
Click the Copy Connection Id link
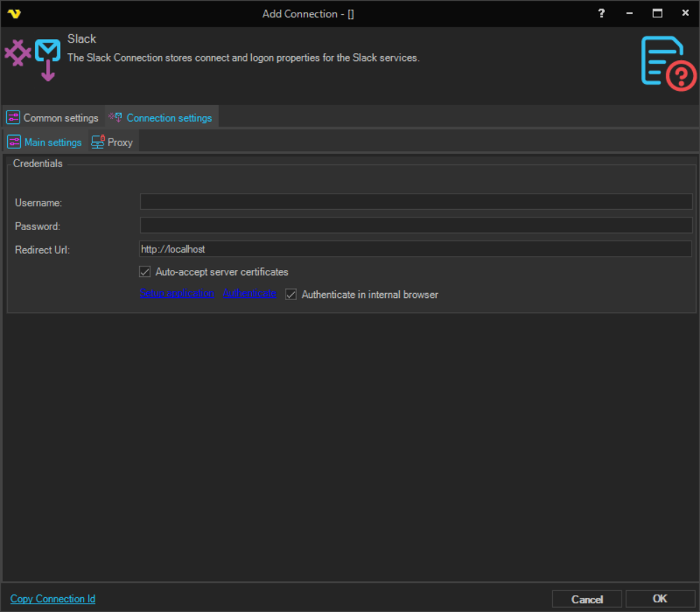tap(52, 599)
